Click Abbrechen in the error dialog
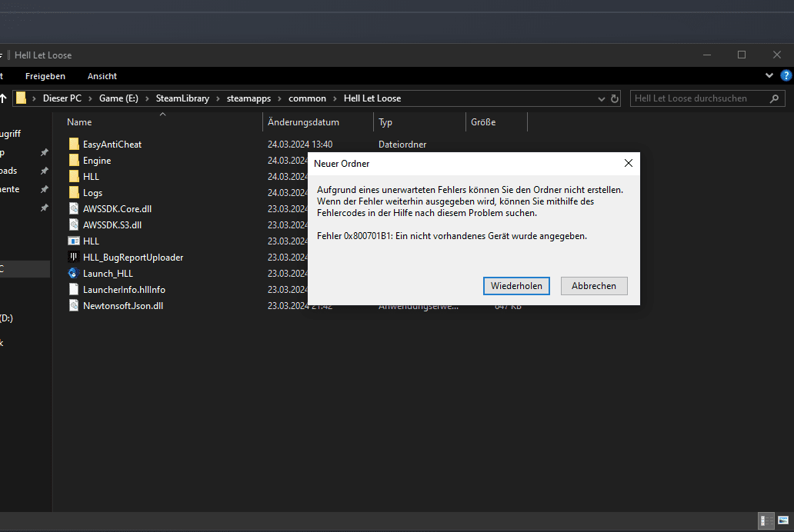The width and height of the screenshot is (794, 532). pos(594,286)
